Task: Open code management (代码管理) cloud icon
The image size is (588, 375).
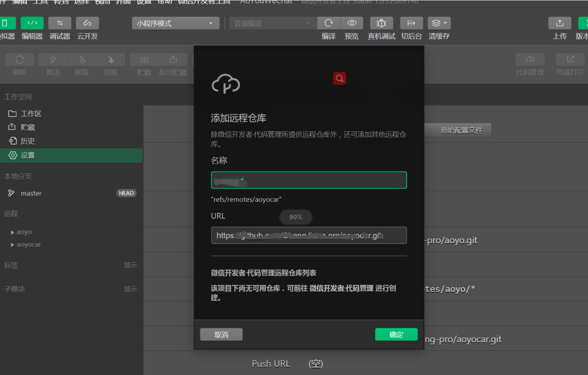Action: pos(530,60)
